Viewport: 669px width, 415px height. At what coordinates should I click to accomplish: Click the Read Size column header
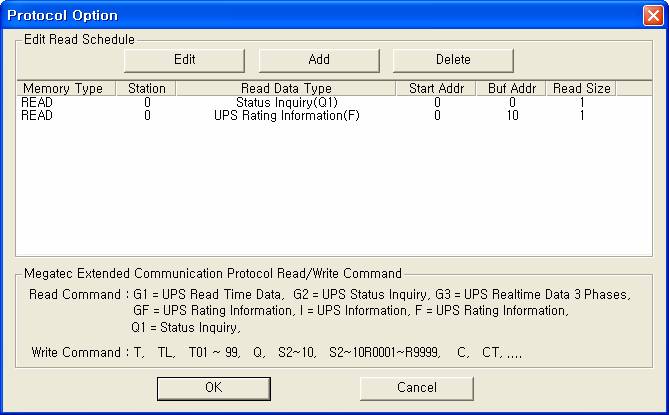pyautogui.click(x=582, y=89)
